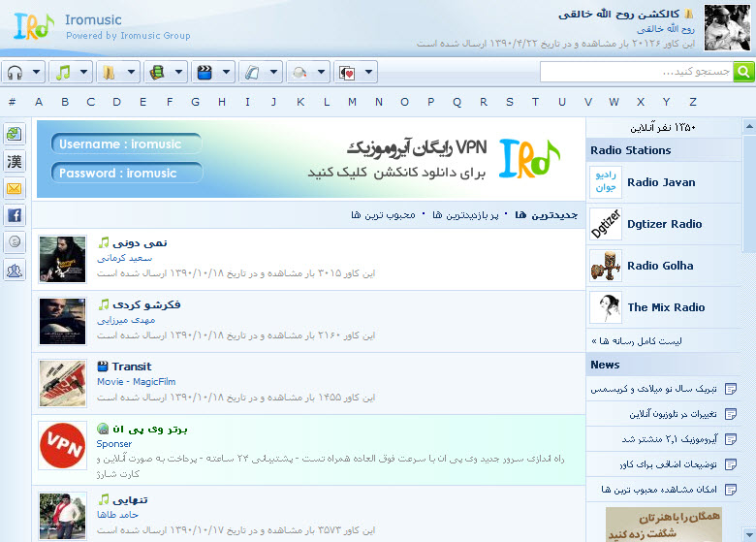Switch to the پر بازدیدترین ها tab
This screenshot has width=756, height=542.
click(465, 214)
